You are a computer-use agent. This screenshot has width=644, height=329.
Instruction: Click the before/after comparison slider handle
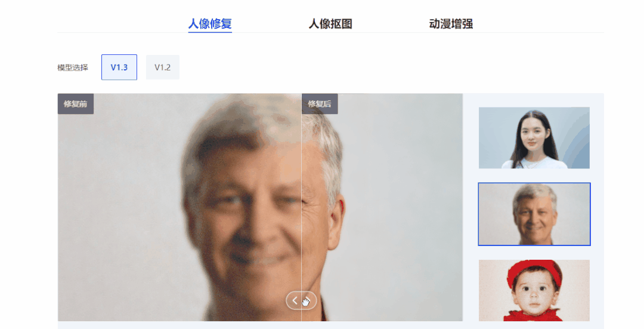pyautogui.click(x=301, y=300)
